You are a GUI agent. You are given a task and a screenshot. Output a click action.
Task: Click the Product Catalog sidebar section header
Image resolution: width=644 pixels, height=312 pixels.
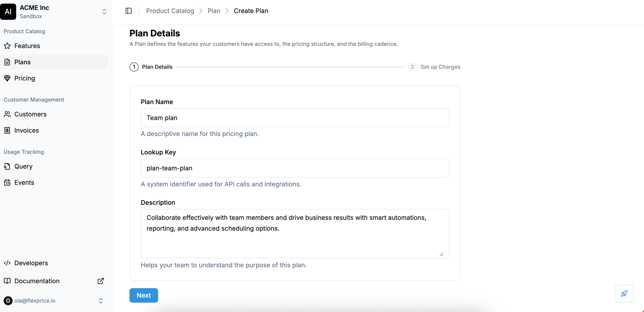24,31
